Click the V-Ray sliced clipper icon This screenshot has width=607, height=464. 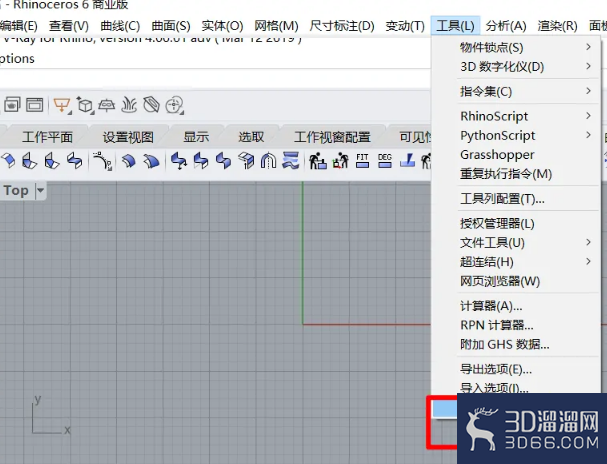[151, 105]
